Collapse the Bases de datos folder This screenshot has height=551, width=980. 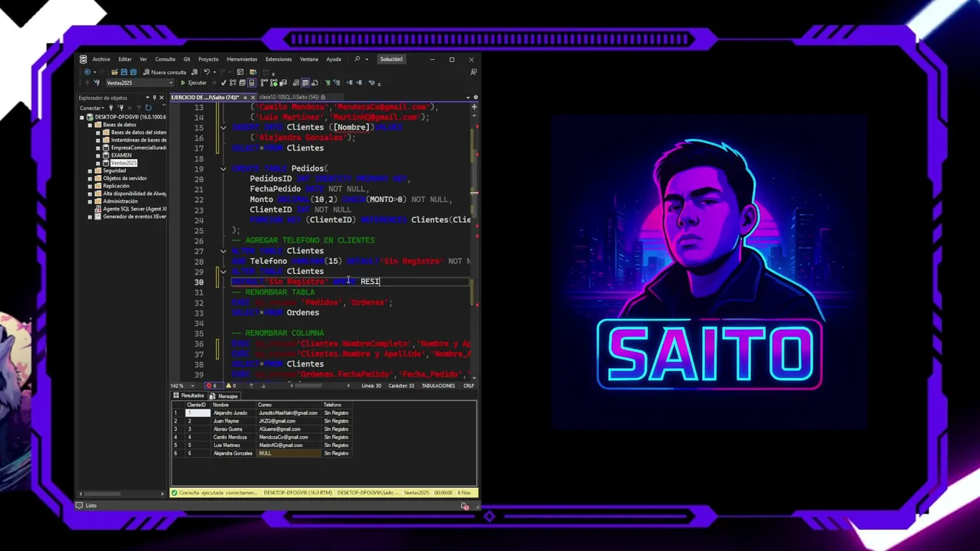click(90, 125)
